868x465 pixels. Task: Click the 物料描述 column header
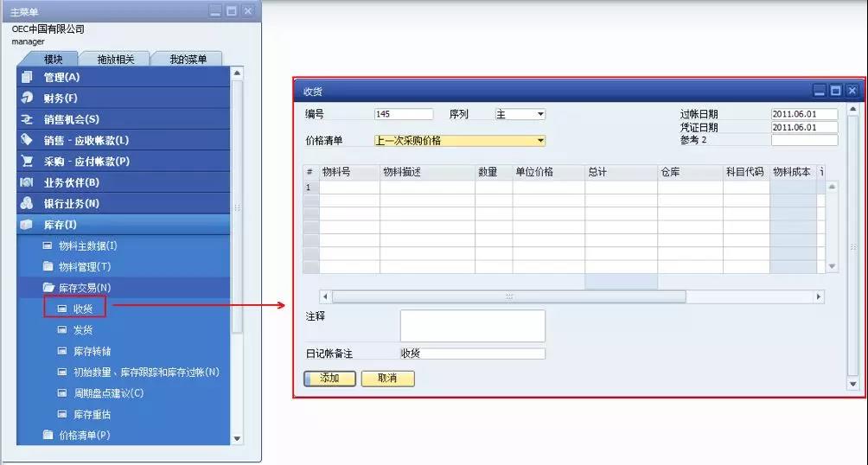point(427,172)
